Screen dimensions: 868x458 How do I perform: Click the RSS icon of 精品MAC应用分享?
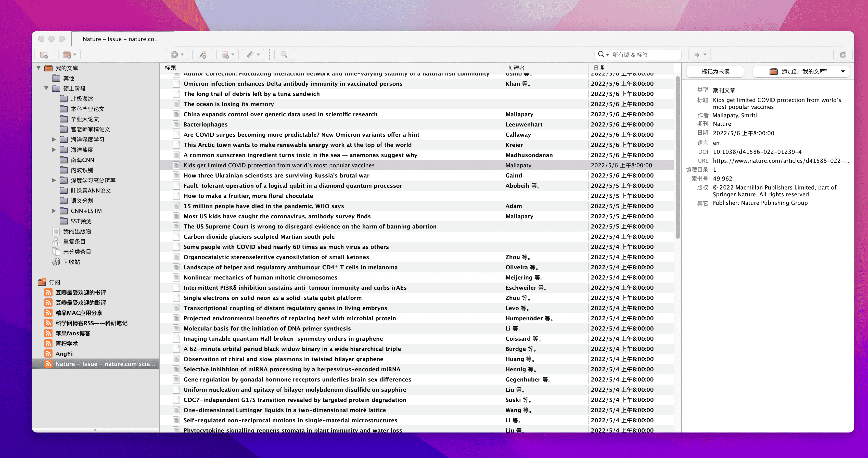(x=48, y=313)
